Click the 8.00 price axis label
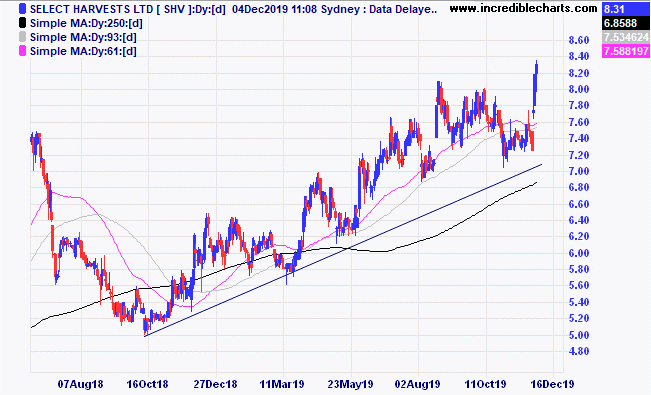Image resolution: width=651 pixels, height=395 pixels. [x=579, y=89]
